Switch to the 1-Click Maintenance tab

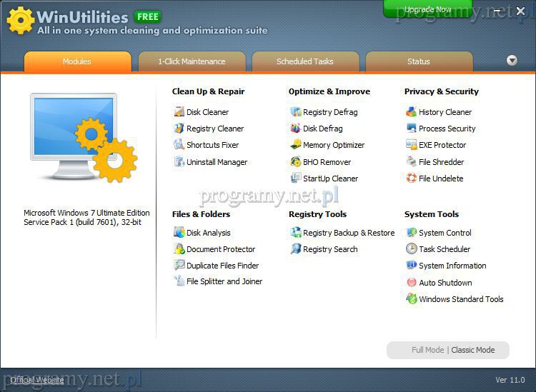[x=192, y=62]
